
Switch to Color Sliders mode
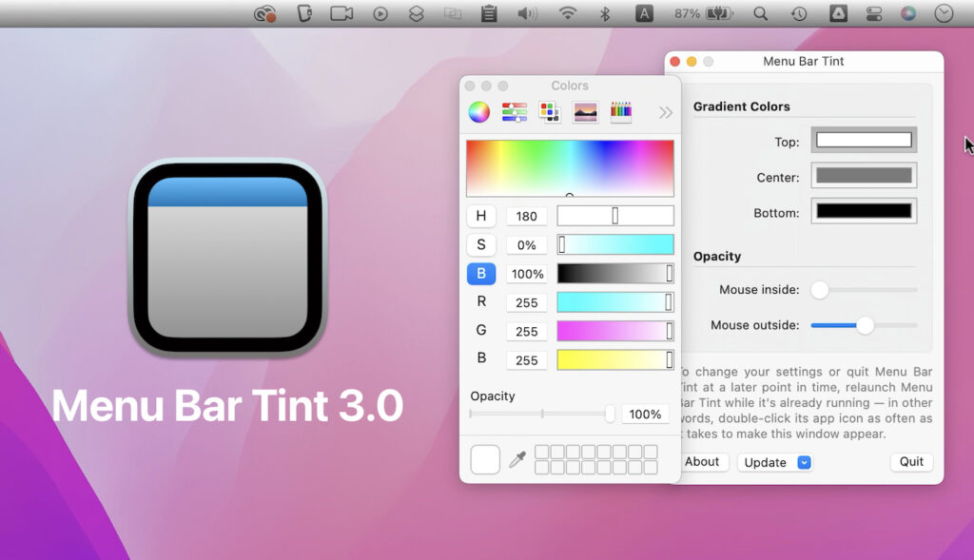tap(514, 111)
